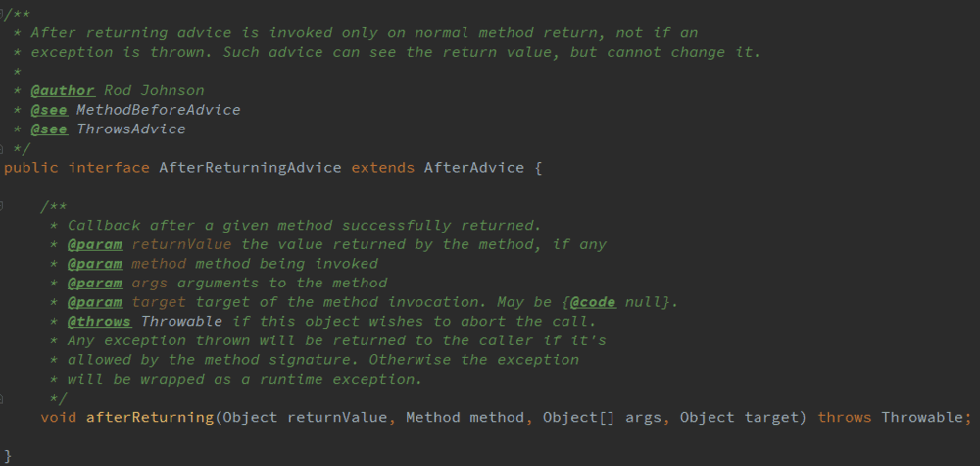Click the Method type in the signature
Screen dimensions: 980x466
pyautogui.click(x=432, y=418)
